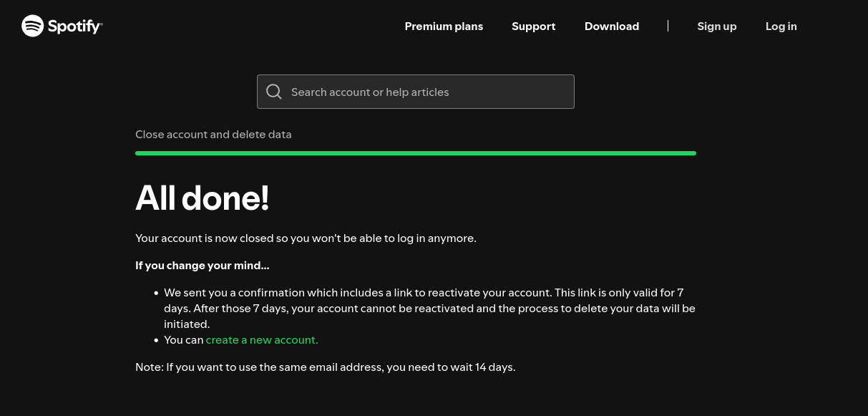This screenshot has width=868, height=416.
Task: Click the Spotify circular logo icon
Action: [32, 26]
